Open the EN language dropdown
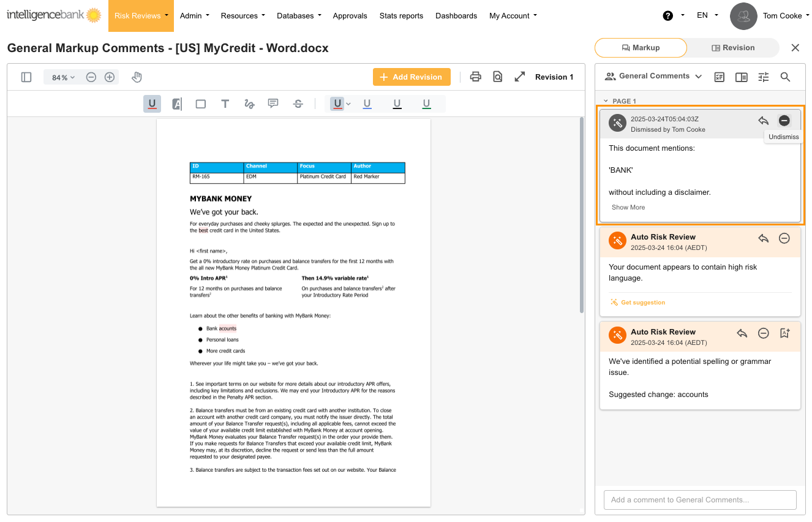The height and width of the screenshot is (522, 812). click(708, 15)
